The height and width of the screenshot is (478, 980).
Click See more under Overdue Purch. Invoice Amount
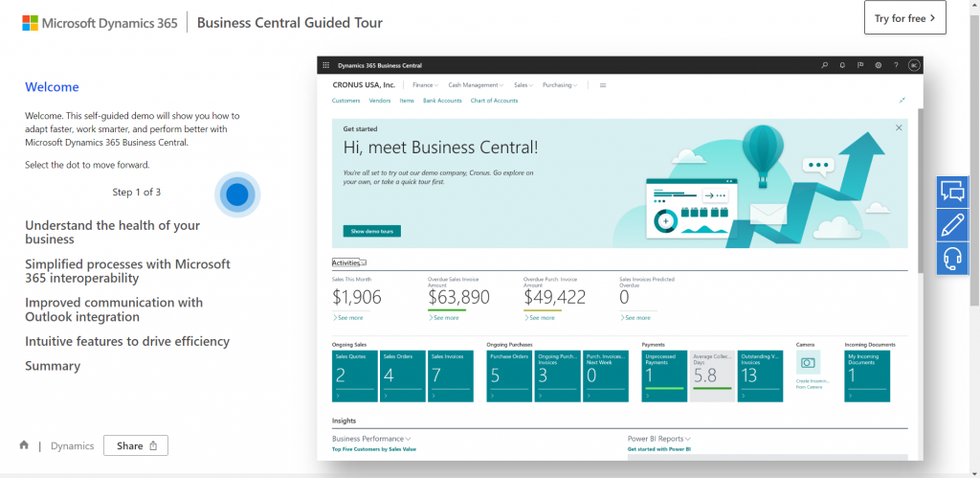click(x=540, y=318)
